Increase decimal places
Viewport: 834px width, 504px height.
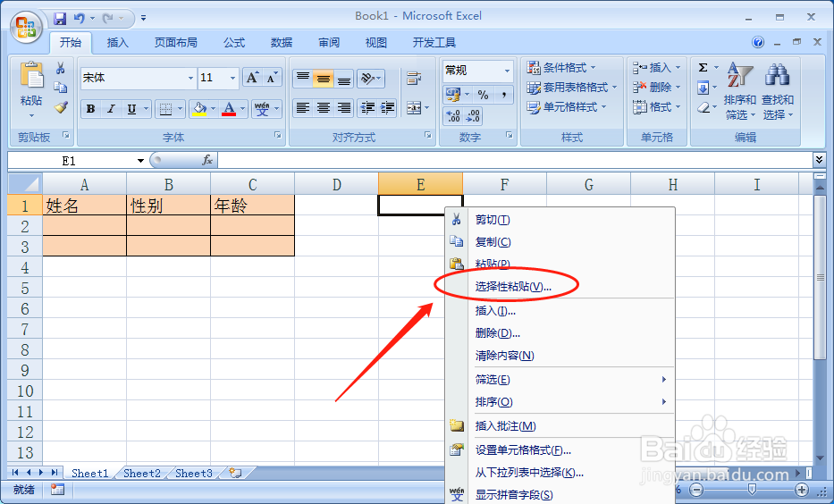tap(452, 115)
